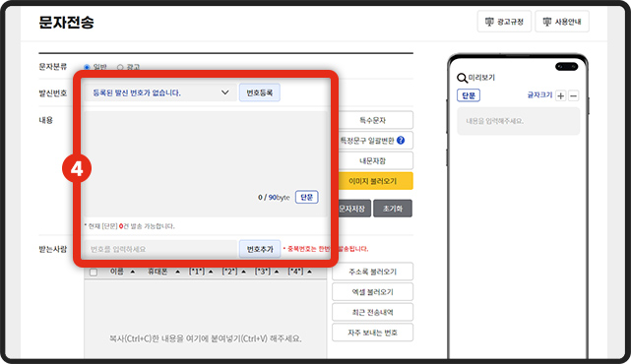Screen dimensions: 631x364
Task: Click inside the message content textarea
Action: pyautogui.click(x=205, y=164)
